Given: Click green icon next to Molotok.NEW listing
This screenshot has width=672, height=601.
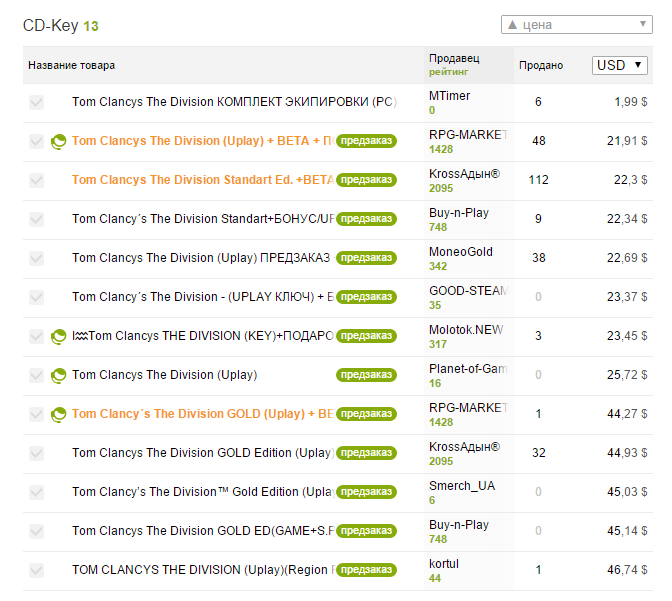Looking at the screenshot, I should (59, 336).
